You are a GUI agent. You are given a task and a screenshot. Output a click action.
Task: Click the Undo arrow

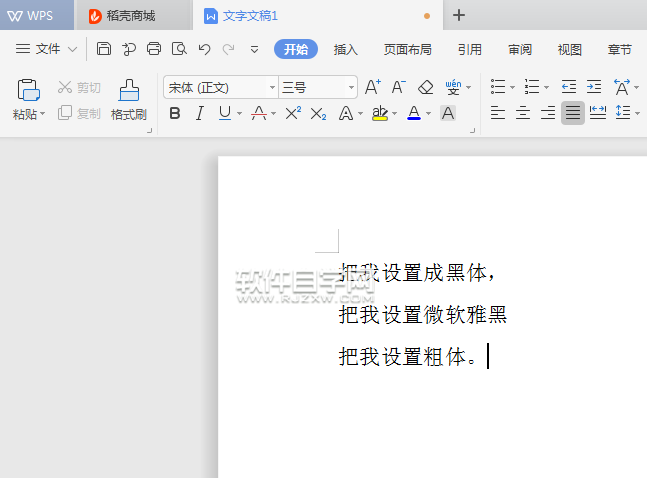tap(204, 49)
